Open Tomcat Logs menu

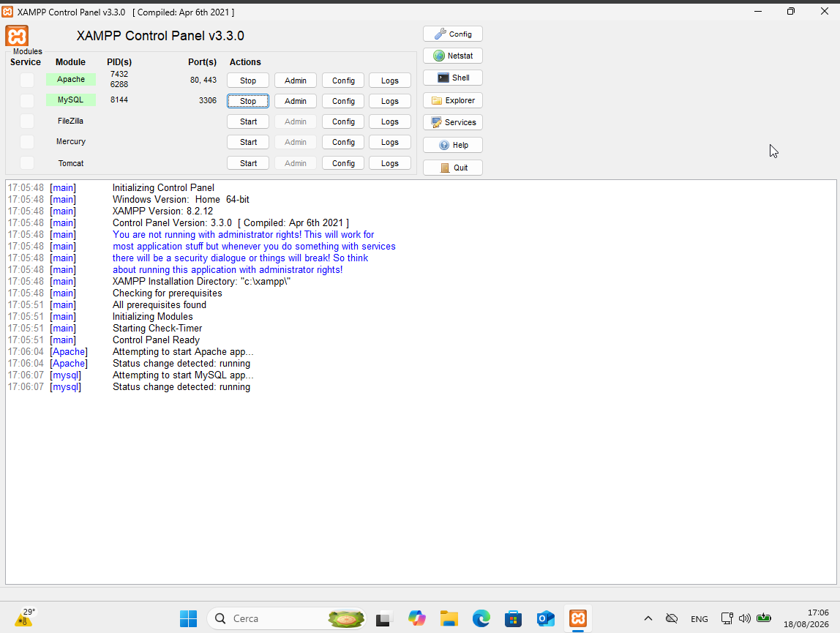click(x=390, y=163)
